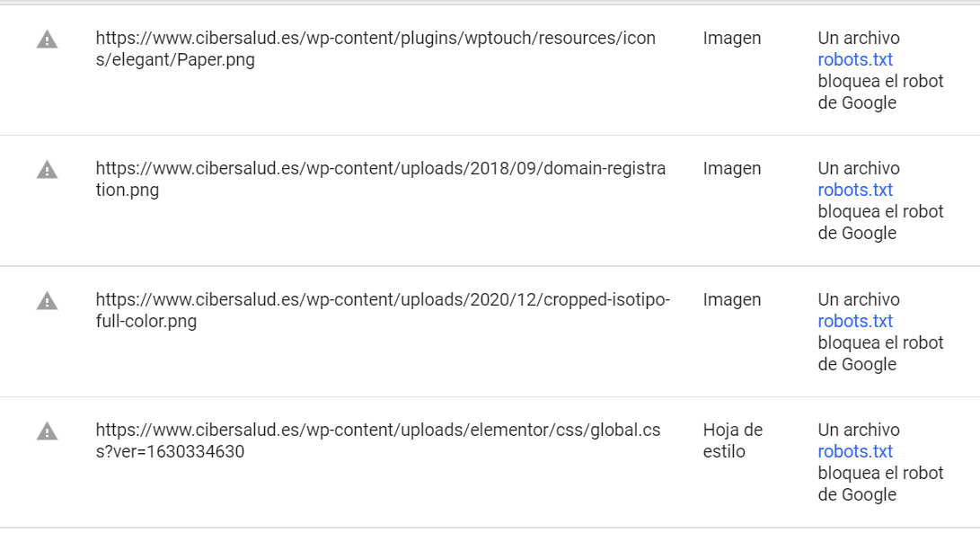Open robots.txt link in Paper.png row
Image resolution: width=980 pixels, height=533 pixels.
coord(855,59)
